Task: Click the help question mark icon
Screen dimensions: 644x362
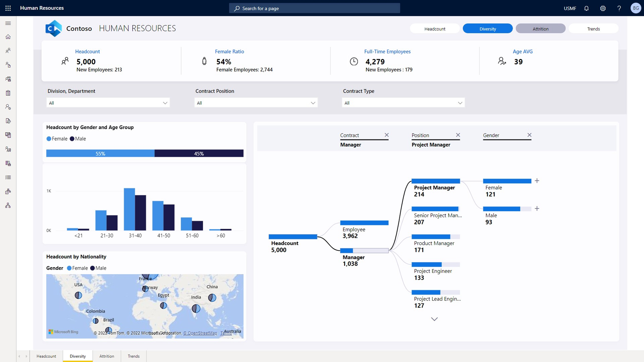Action: [619, 8]
